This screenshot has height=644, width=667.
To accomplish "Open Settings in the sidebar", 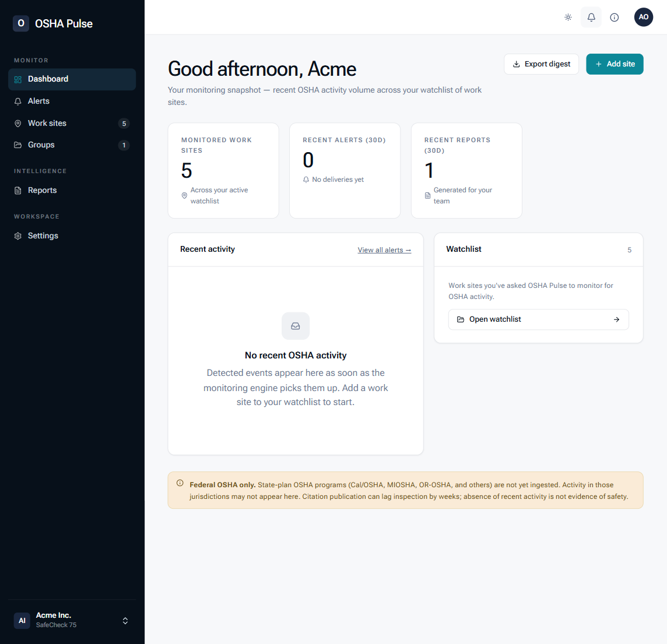I will [72, 236].
